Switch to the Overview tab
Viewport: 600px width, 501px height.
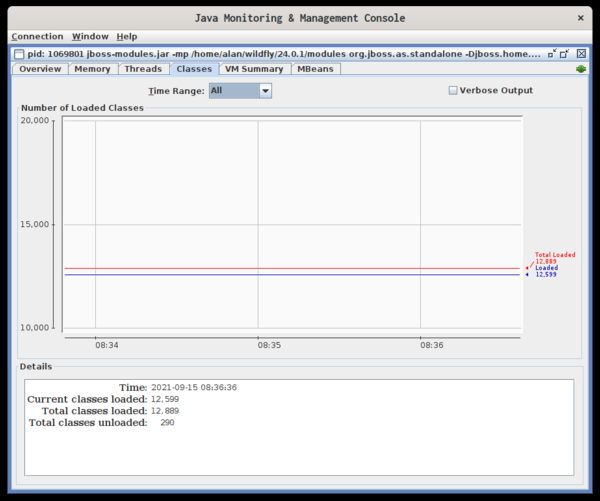(x=40, y=69)
